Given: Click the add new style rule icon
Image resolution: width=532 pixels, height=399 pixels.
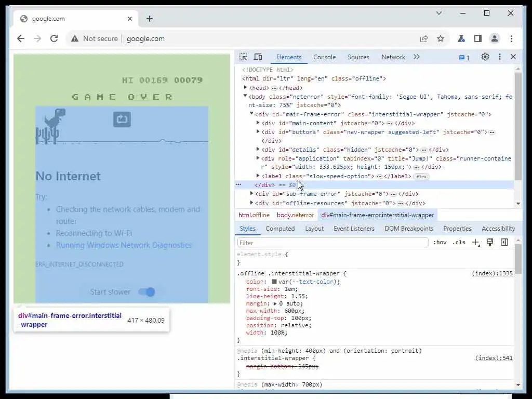Looking at the screenshot, I should click(x=476, y=243).
